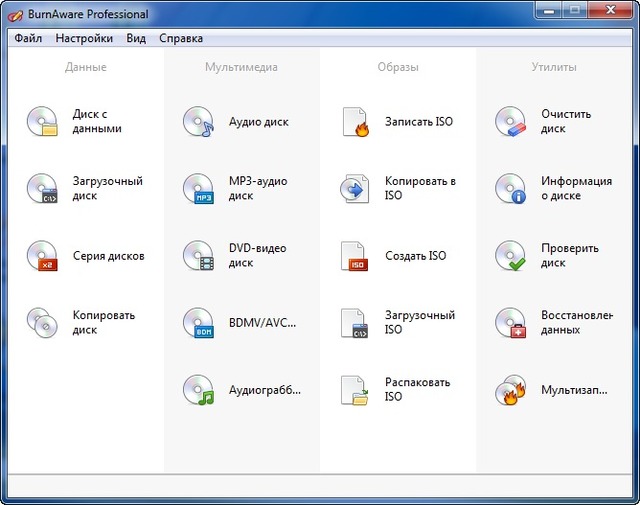Open the data recovery icon (Восстановление данных)
Image resolution: width=640 pixels, height=505 pixels.
[x=510, y=322]
